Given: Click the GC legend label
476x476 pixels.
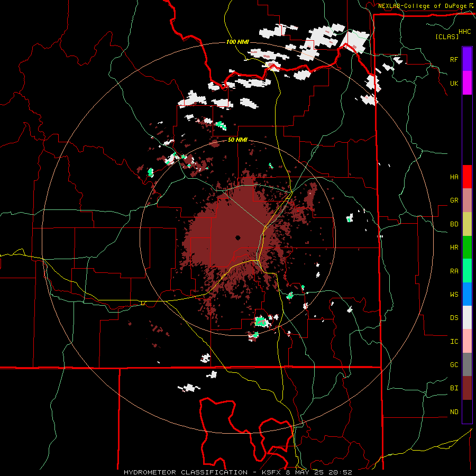Looking at the screenshot, I should (454, 365).
